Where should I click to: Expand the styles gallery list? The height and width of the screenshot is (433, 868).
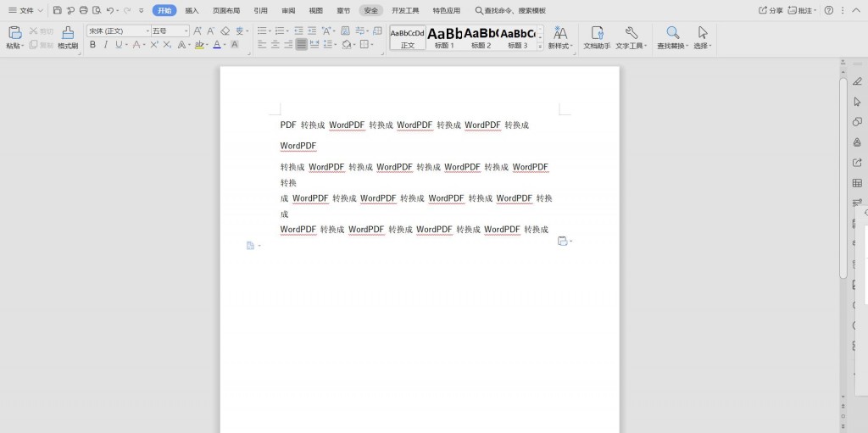point(540,47)
